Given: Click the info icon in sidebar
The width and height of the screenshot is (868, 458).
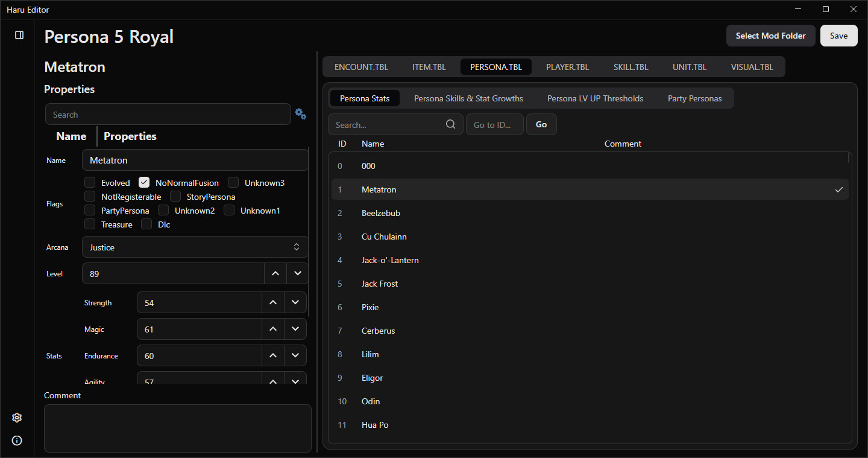Looking at the screenshot, I should coord(17,441).
